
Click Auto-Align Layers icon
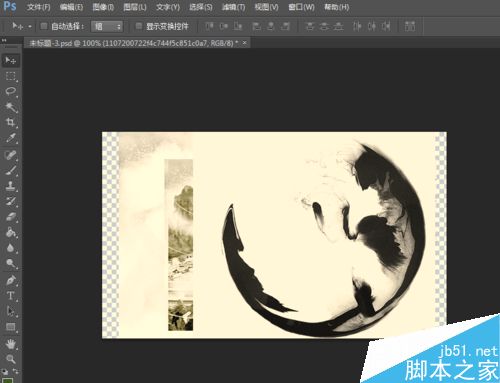pos(410,26)
